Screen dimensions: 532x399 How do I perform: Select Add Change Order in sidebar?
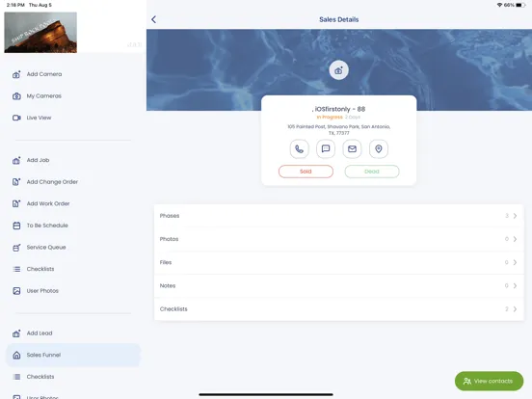52,182
